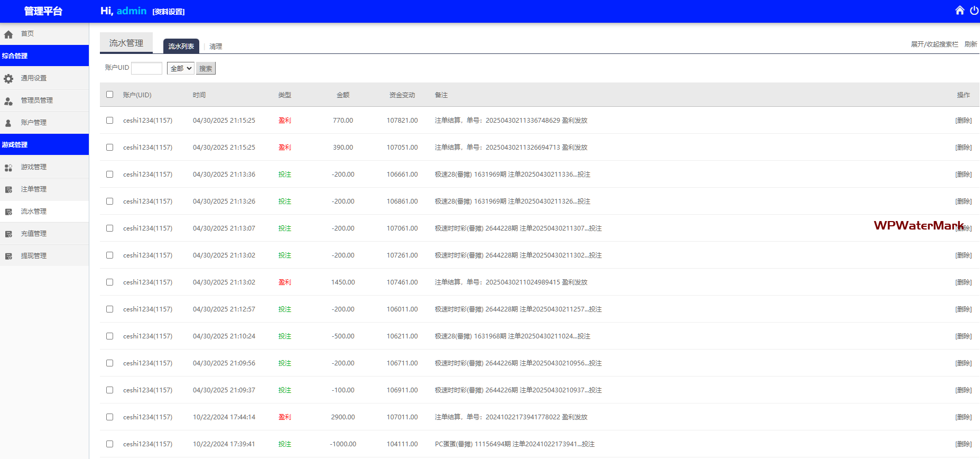
Task: Click the gear icon beside 通用设置
Action: [x=8, y=79]
